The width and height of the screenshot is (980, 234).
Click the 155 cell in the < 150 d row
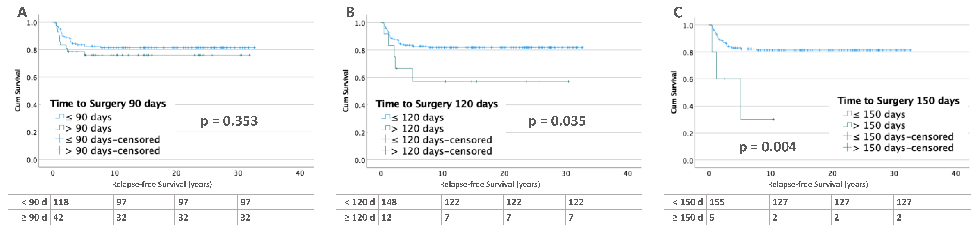click(x=717, y=202)
